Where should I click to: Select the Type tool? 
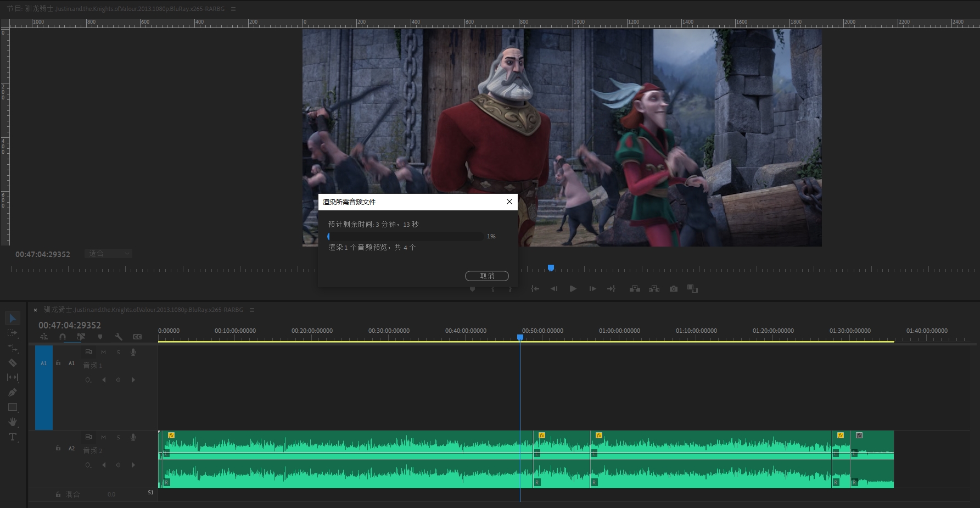(13, 437)
